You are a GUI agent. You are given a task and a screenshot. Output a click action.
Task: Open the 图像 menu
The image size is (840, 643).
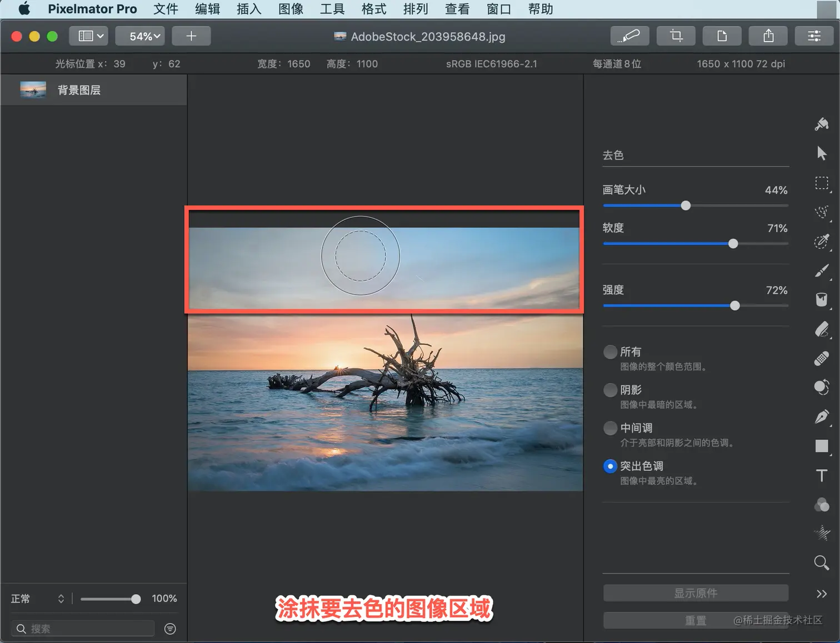pos(291,9)
